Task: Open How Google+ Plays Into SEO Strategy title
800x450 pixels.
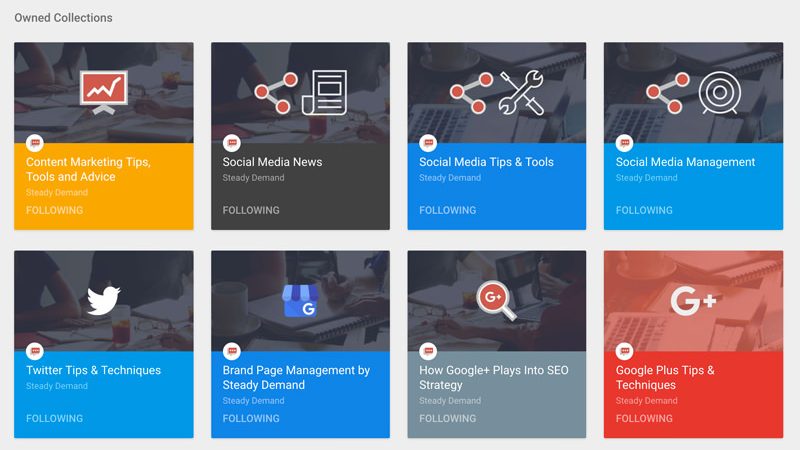Action: (494, 378)
